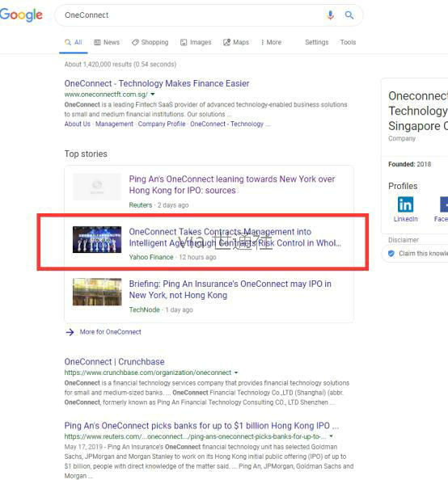Switch to the Maps tab
This screenshot has width=448, height=480.
[236, 42]
